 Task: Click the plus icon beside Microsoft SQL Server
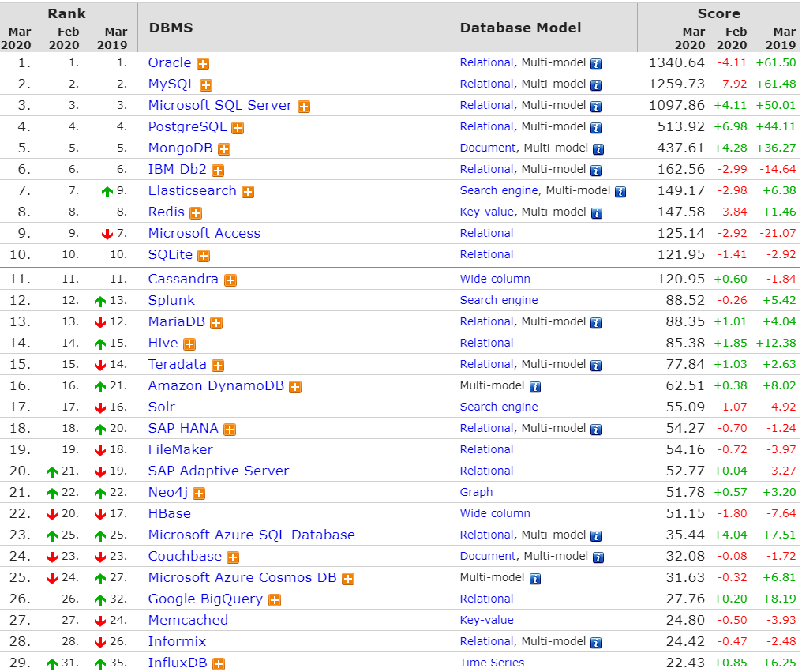pos(304,107)
